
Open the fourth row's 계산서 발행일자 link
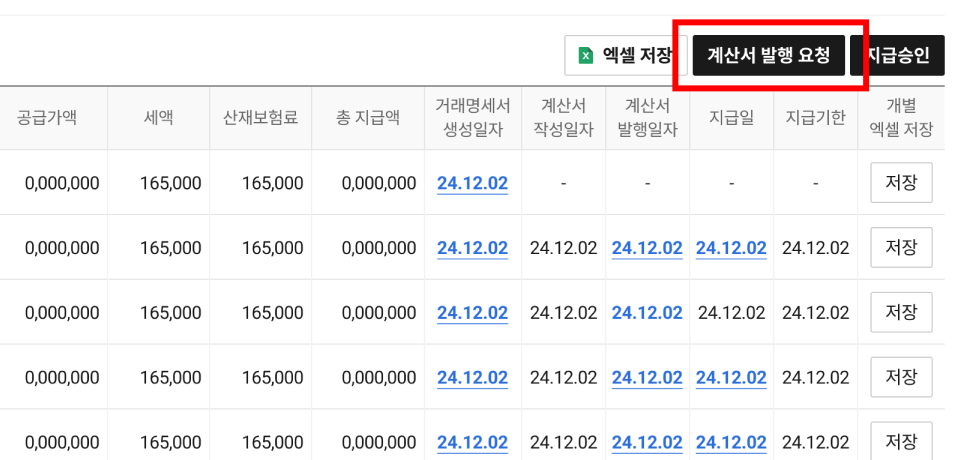tap(647, 378)
